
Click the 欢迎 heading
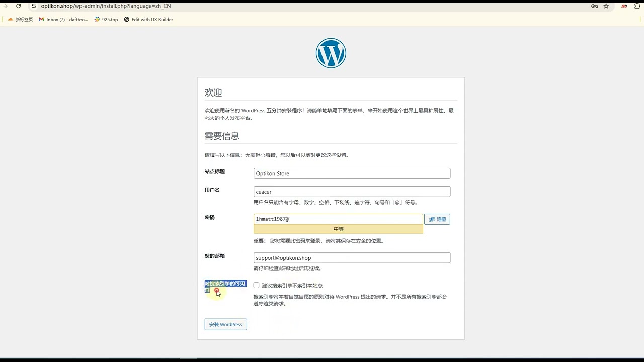(x=213, y=93)
